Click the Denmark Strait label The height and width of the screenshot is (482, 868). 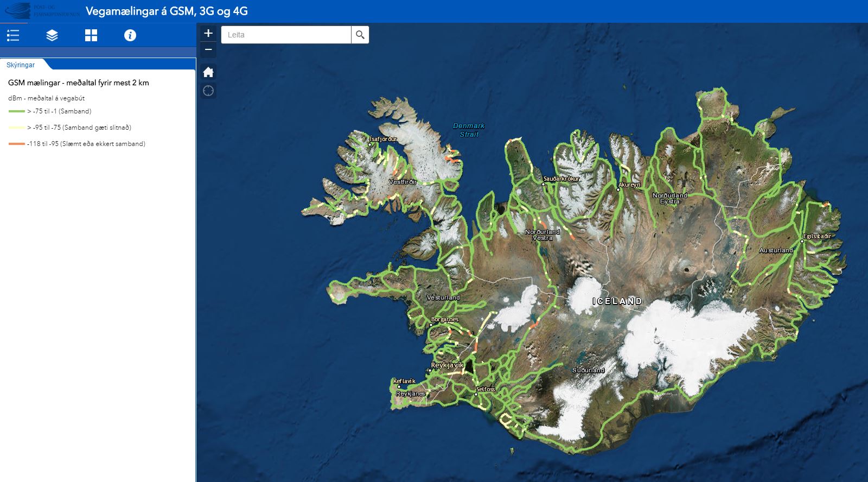point(469,130)
